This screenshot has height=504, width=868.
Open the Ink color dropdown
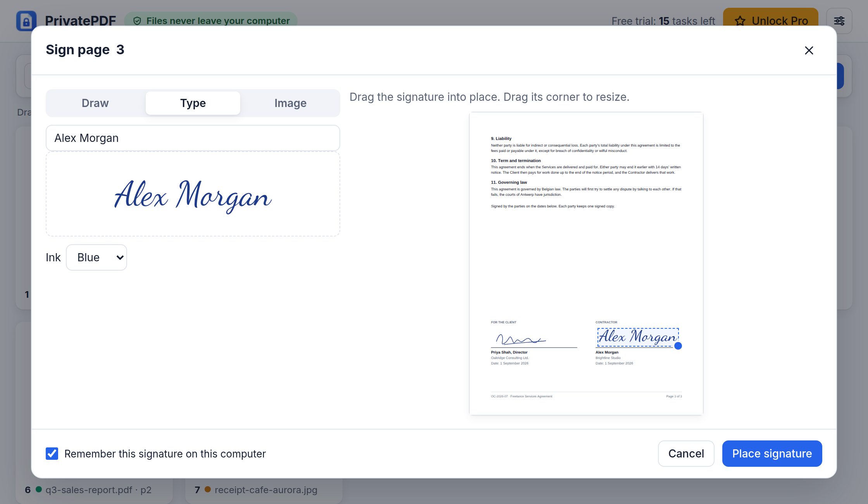coord(96,257)
